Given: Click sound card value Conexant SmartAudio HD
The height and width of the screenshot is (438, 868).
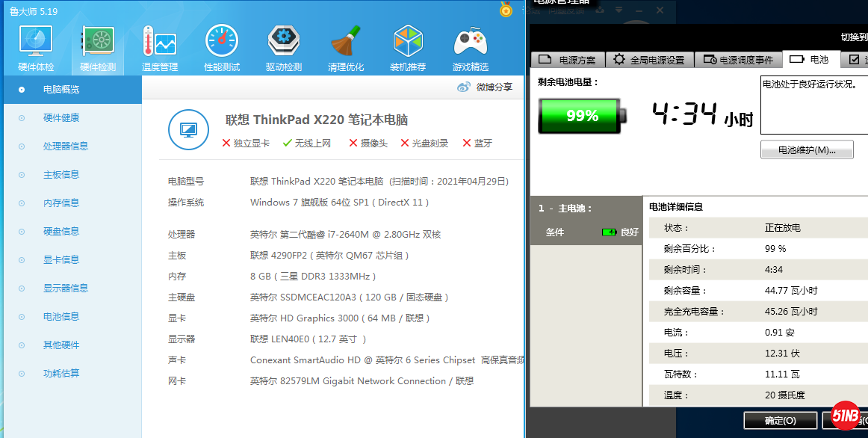Looking at the screenshot, I should tap(387, 360).
